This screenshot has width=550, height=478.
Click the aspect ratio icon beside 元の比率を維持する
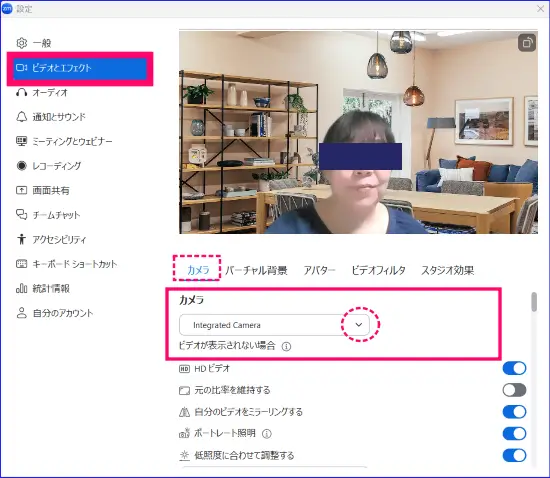184,390
